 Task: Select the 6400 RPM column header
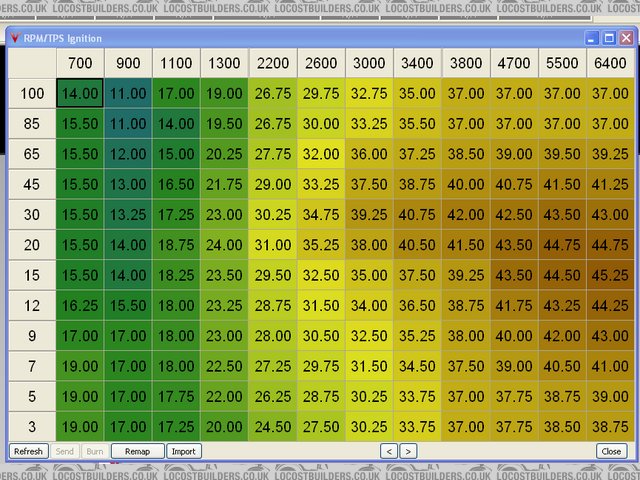click(x=610, y=63)
